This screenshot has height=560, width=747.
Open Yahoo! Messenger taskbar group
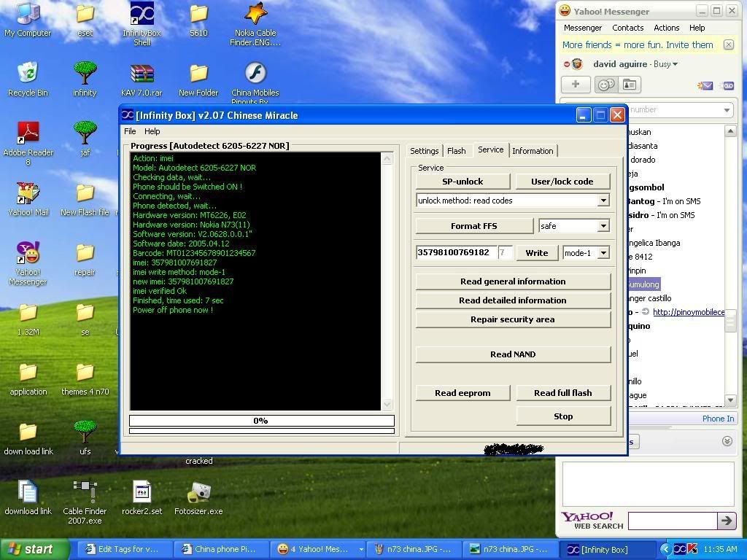pyautogui.click(x=318, y=550)
